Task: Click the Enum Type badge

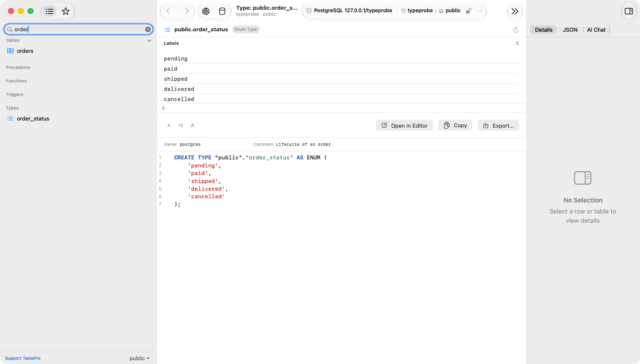Action: coord(246,30)
